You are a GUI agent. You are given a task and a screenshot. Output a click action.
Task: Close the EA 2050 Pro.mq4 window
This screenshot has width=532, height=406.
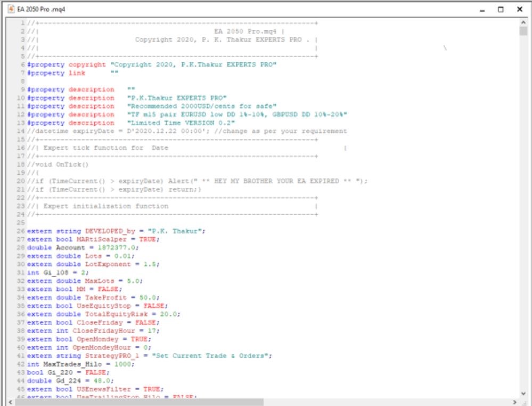pos(520,10)
